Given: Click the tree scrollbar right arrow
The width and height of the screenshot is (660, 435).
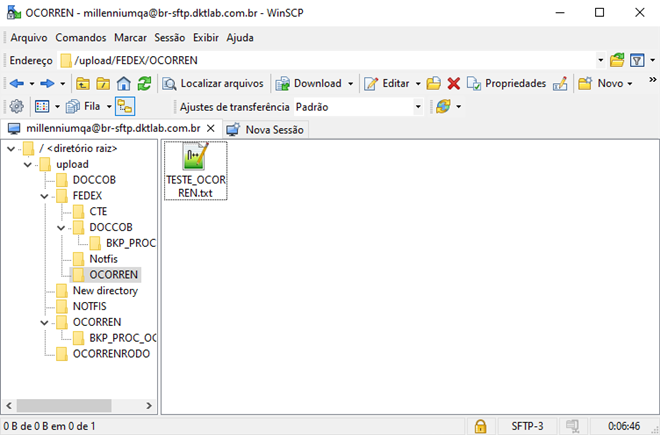Looking at the screenshot, I should (149, 406).
